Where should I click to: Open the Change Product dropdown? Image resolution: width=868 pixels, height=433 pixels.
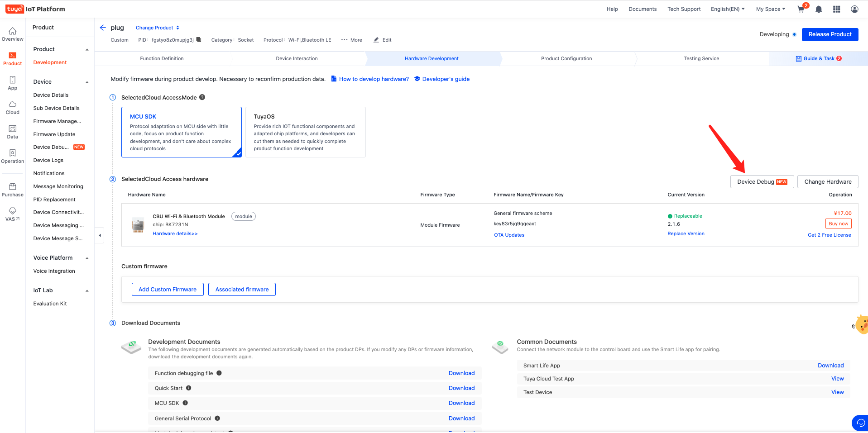pos(158,28)
